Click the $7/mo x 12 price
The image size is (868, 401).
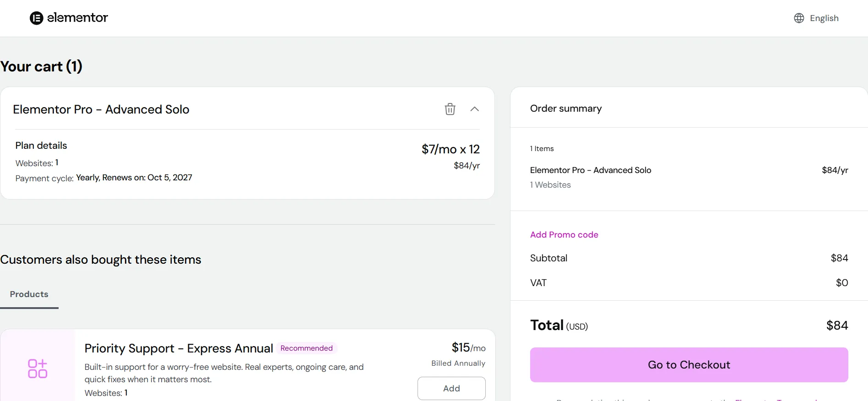tap(450, 149)
